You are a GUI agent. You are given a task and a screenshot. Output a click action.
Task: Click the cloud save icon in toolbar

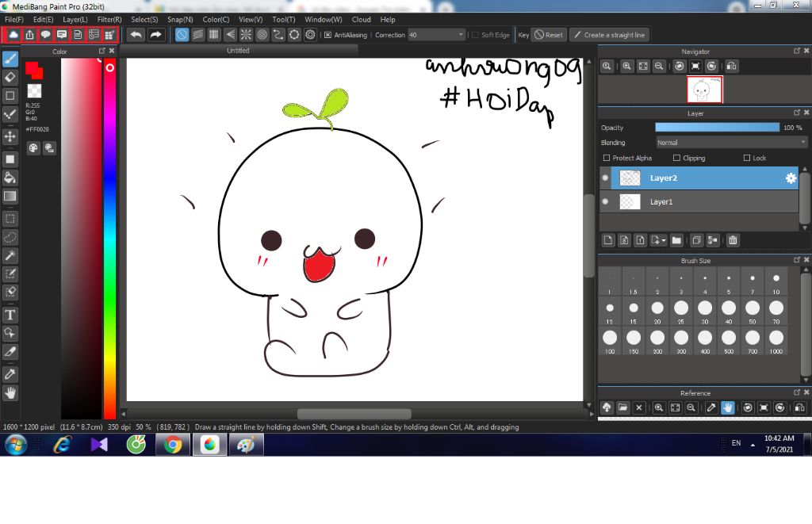coord(13,35)
